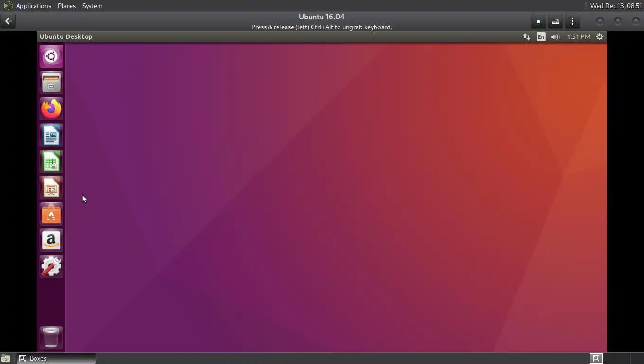Open the System menu
Viewport: 644px width, 364px height.
(92, 6)
